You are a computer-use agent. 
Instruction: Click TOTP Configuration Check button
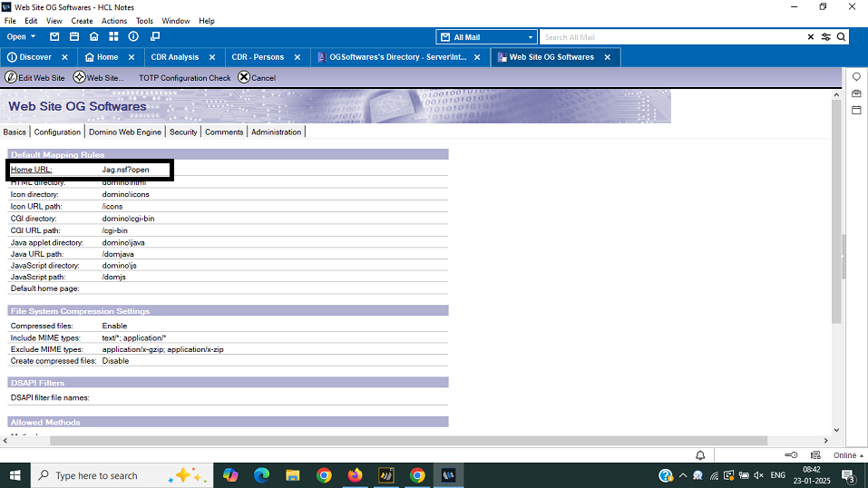pyautogui.click(x=184, y=78)
